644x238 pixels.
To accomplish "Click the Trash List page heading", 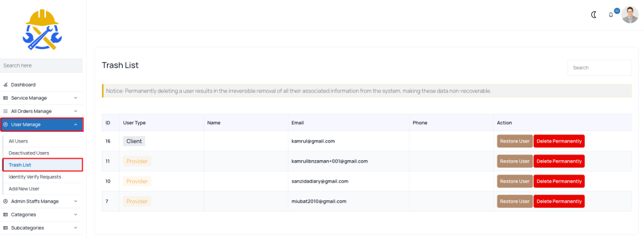I will (x=120, y=65).
